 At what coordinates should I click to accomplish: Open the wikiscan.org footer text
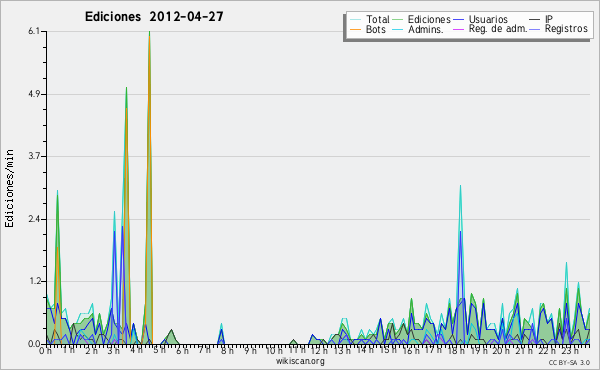pos(300,361)
